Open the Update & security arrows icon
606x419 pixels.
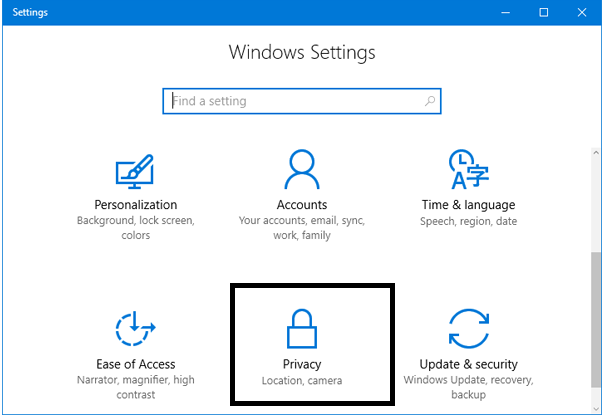(x=469, y=329)
